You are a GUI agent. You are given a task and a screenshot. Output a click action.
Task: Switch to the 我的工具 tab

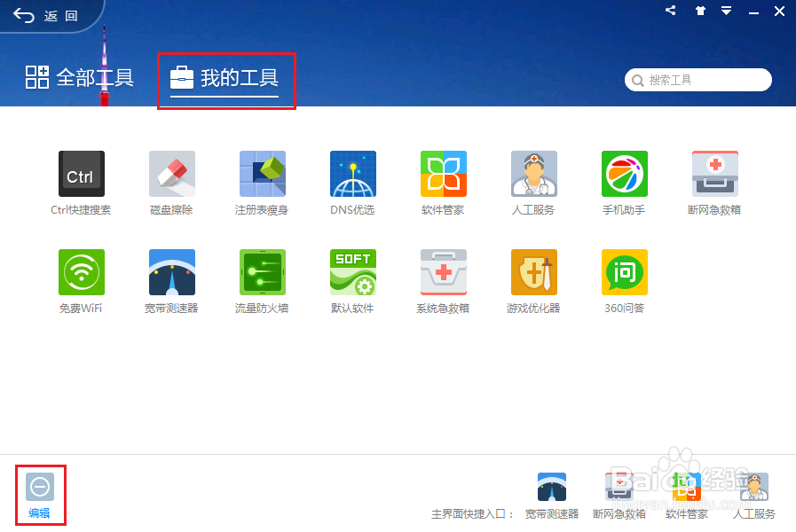click(x=226, y=78)
